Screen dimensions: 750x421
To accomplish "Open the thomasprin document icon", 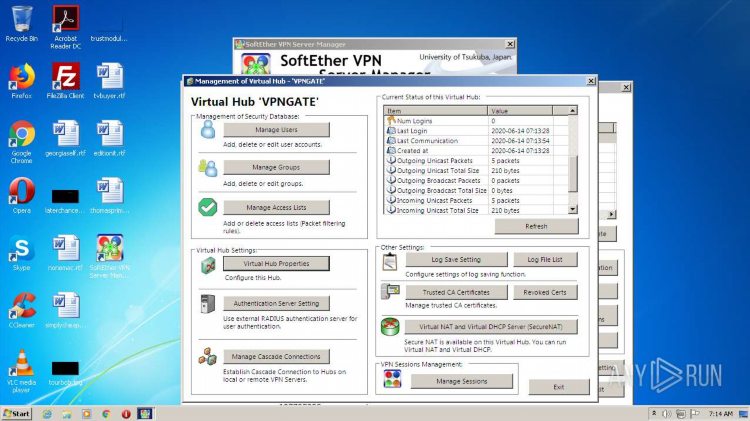I will [110, 195].
